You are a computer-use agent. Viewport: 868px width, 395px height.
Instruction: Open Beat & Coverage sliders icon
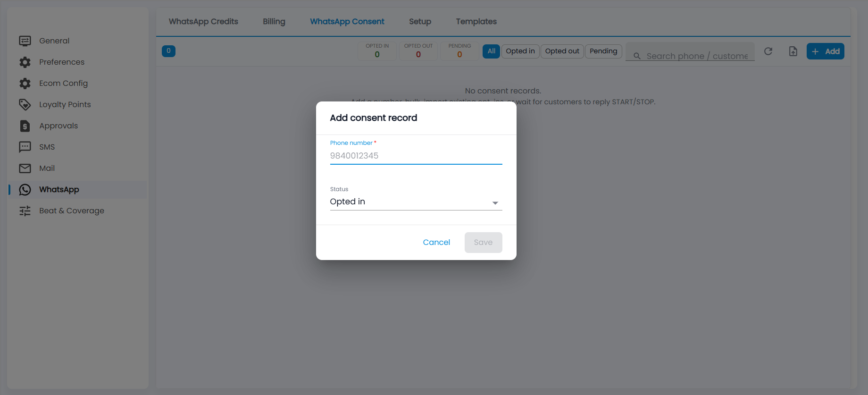coord(25,211)
